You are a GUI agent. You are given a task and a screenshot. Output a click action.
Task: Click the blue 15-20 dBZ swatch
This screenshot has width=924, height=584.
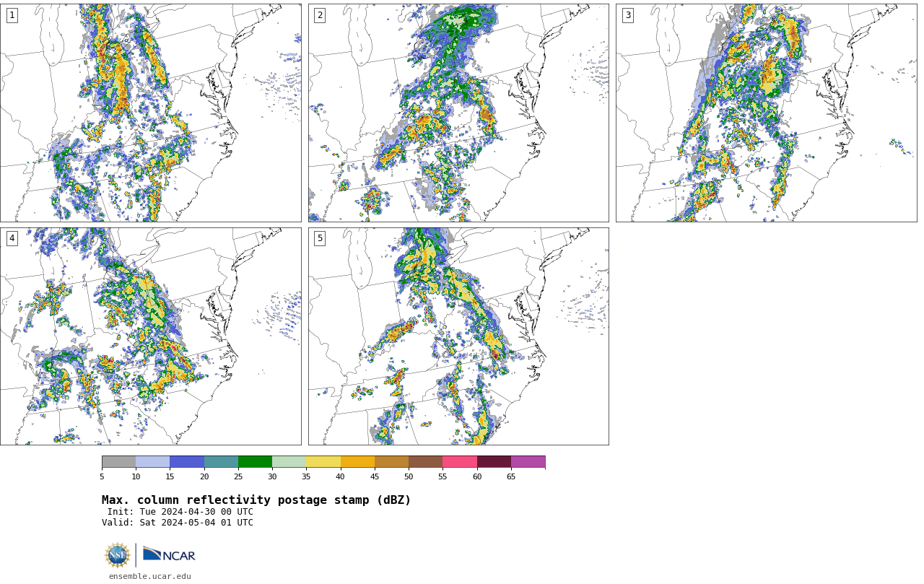187,462
